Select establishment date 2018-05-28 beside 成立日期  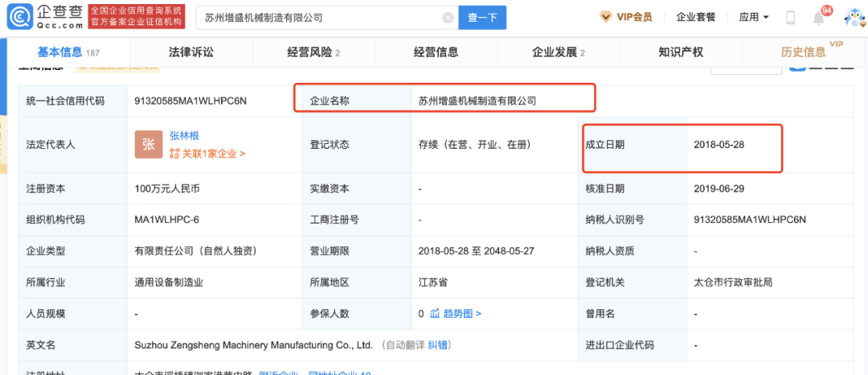719,144
